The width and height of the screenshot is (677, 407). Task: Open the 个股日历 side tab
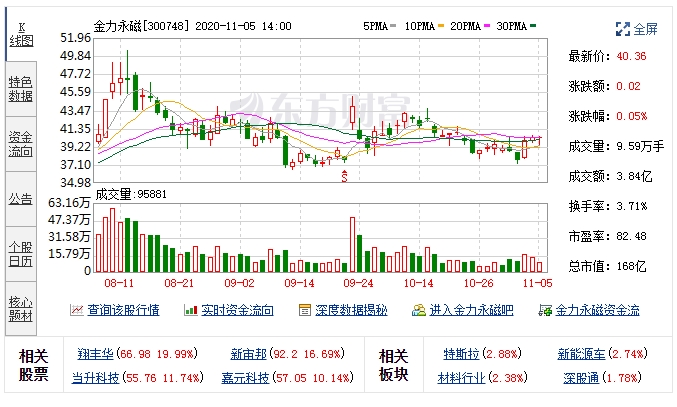click(x=21, y=253)
